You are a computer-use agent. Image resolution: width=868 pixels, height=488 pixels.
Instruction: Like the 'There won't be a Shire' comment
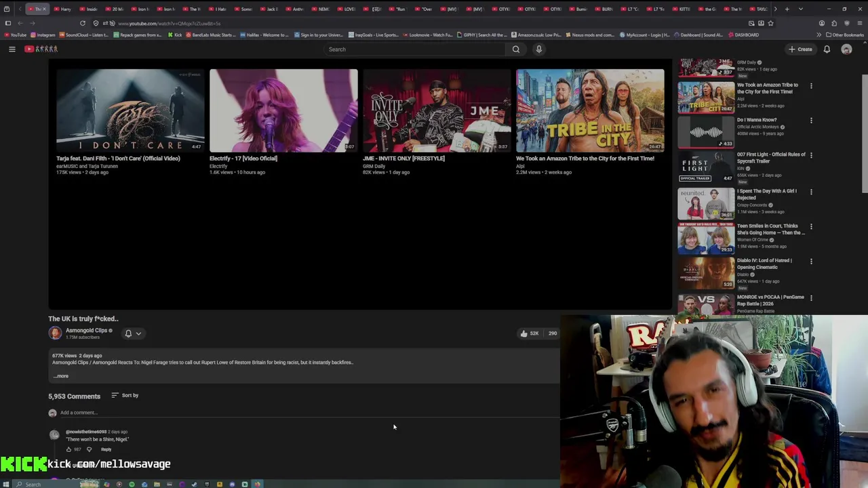(68, 449)
